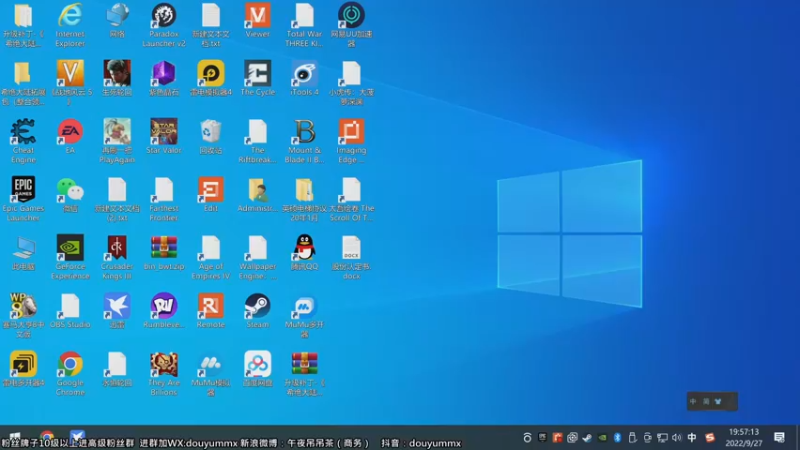Viewport: 800px width, 450px height.
Task: Open the Baidu Netdisk cloud icon
Action: pyautogui.click(x=258, y=369)
